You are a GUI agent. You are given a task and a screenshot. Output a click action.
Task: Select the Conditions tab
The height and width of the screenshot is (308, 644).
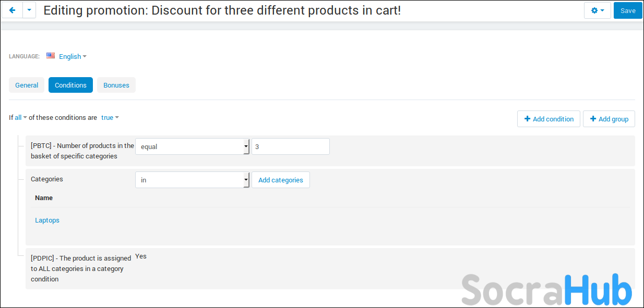70,85
